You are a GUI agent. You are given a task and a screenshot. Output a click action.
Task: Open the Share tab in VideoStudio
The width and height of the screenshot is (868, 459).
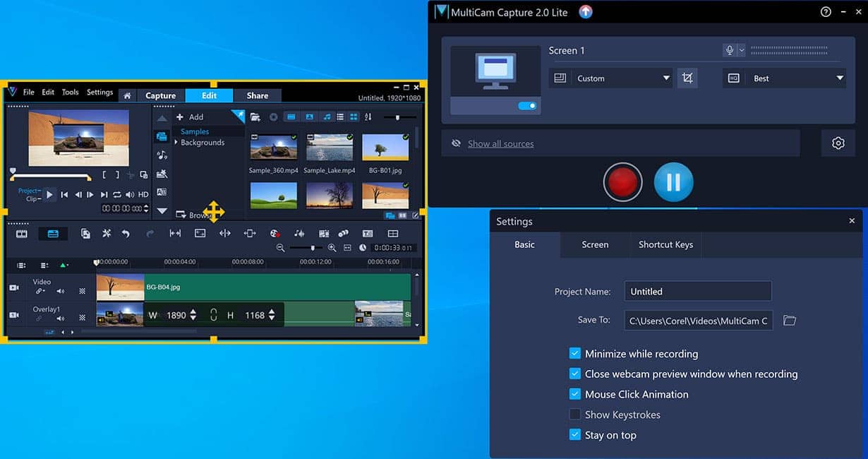click(x=257, y=96)
